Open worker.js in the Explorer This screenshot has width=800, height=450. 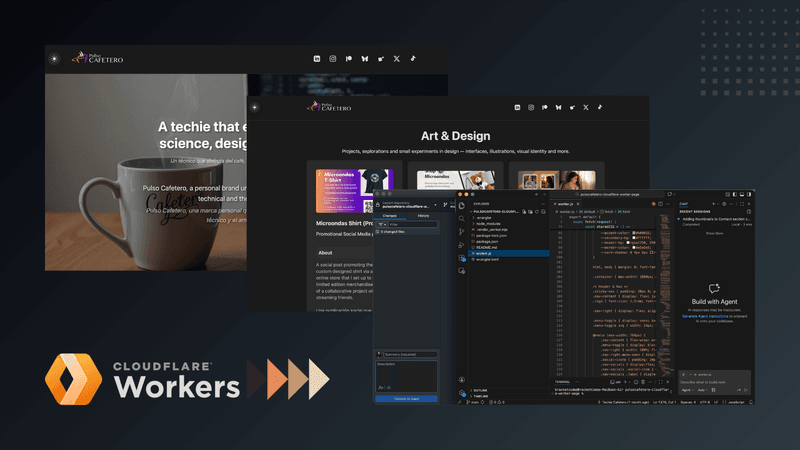509,254
